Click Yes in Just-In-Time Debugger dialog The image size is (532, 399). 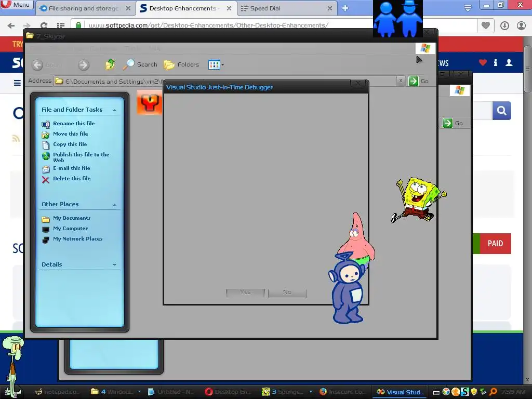245,293
